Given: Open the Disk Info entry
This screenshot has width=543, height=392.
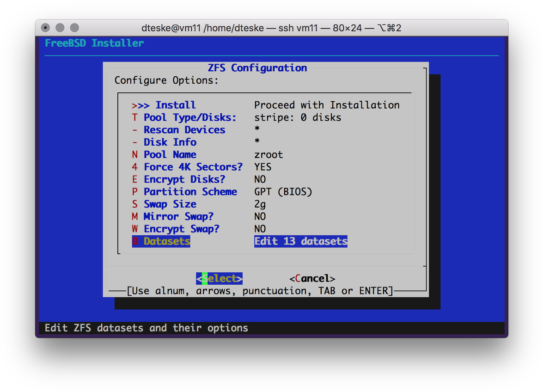Looking at the screenshot, I should click(170, 142).
